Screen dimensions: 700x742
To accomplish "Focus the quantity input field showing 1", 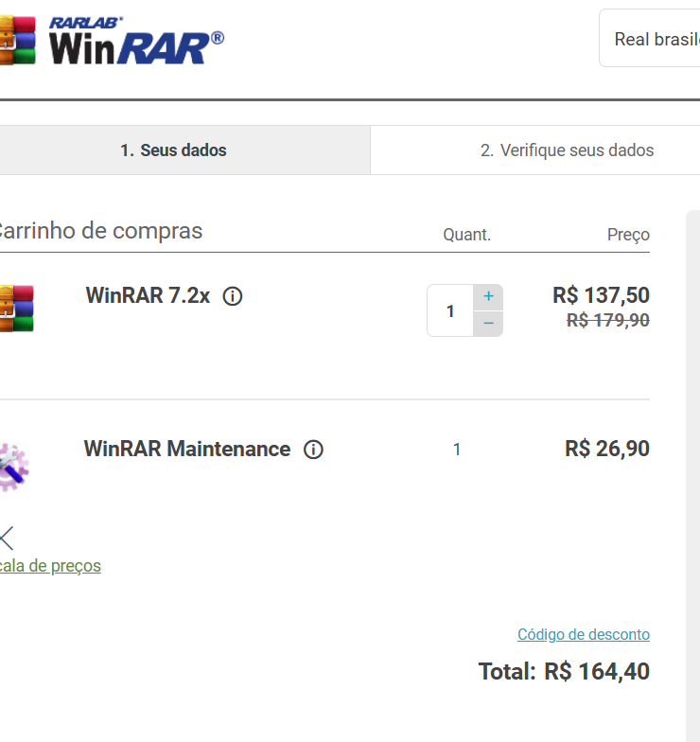I will (x=450, y=310).
